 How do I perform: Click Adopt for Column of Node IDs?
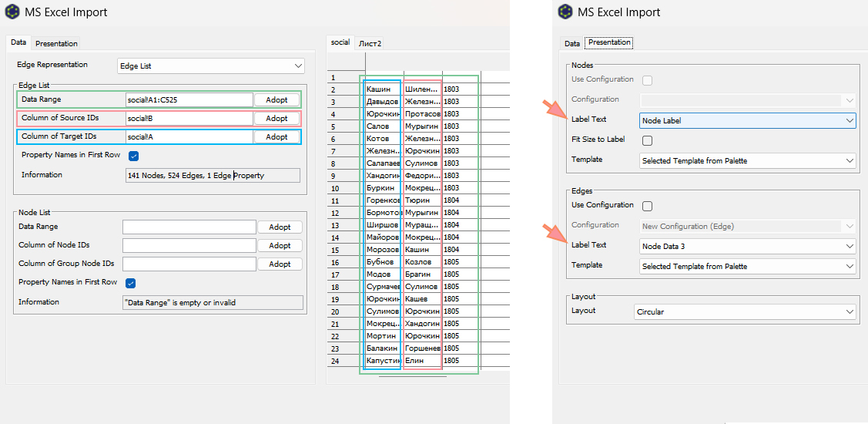pos(280,245)
